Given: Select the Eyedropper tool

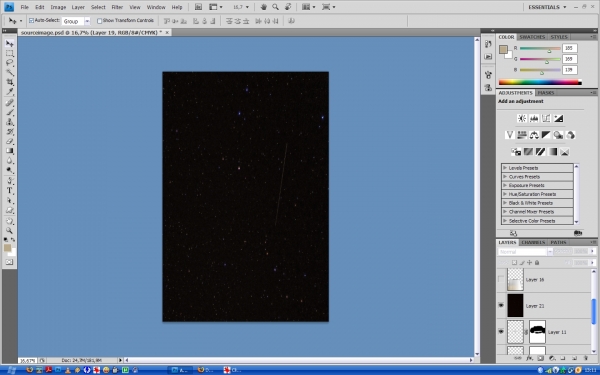Looking at the screenshot, I should coord(10,92).
